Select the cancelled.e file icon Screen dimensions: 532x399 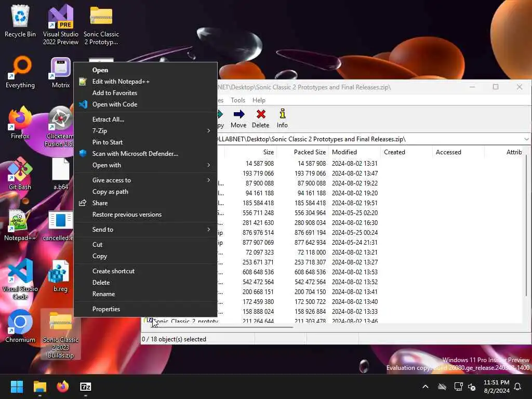[58, 224]
